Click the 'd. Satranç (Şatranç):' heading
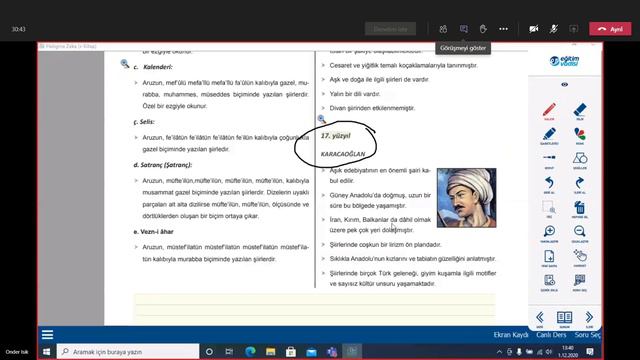The width and height of the screenshot is (640, 360). click(162, 165)
